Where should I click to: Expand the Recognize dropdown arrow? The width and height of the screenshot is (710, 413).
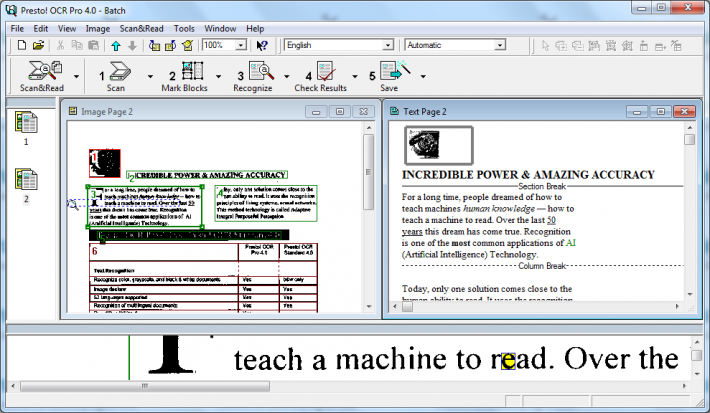287,77
